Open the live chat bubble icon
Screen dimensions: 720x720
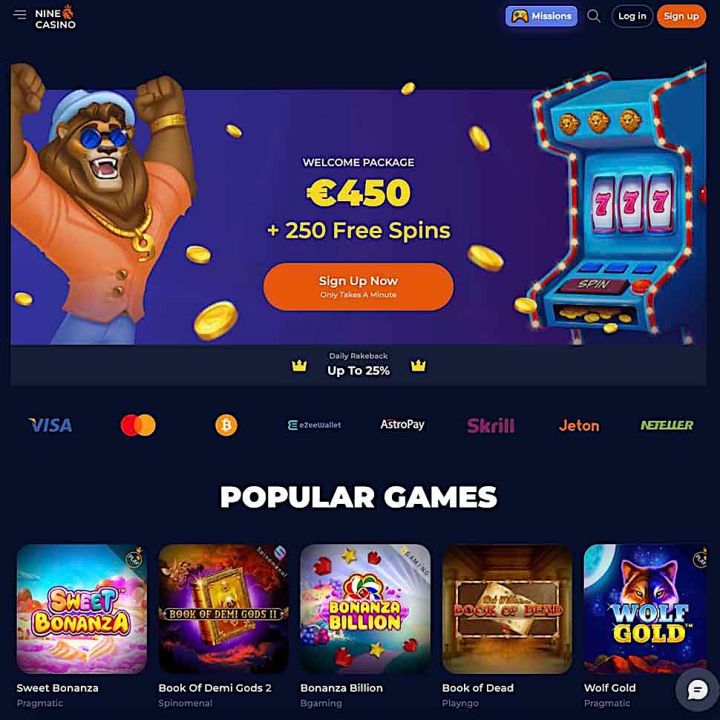(x=697, y=689)
